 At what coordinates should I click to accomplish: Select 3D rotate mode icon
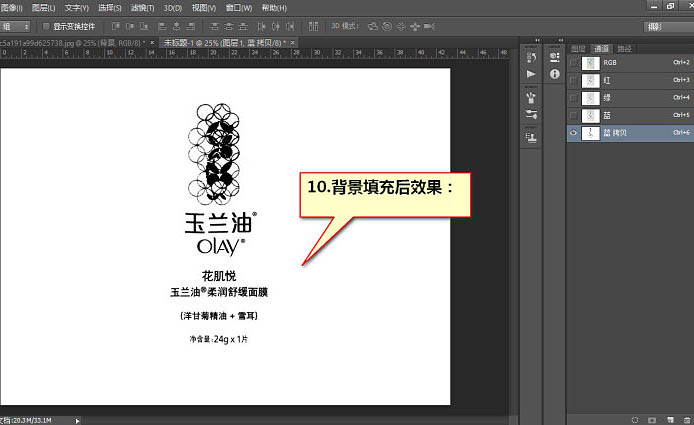tap(373, 27)
